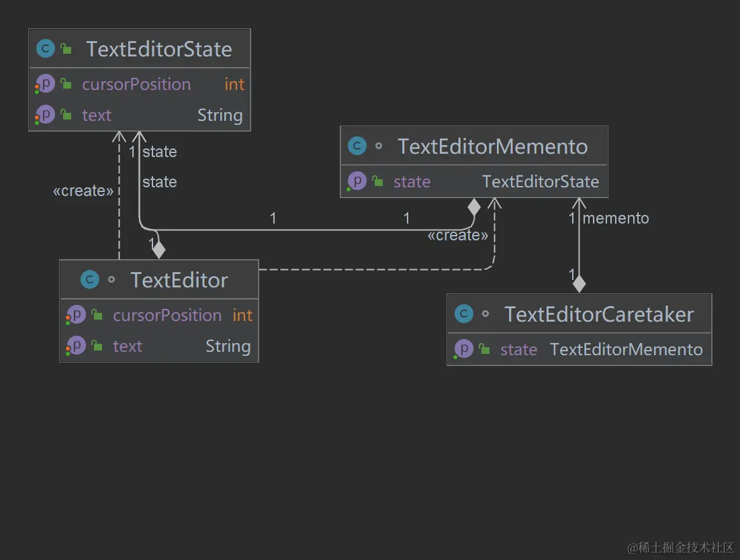The width and height of the screenshot is (740, 560).
Task: Click property icon of cursorPosition in TextEditorState
Action: point(45,84)
